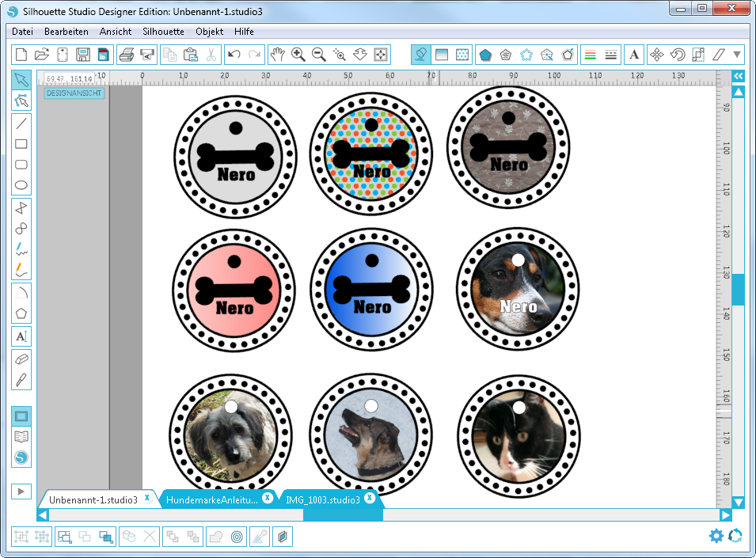
Task: Switch to IMG_1003.studio3 tab
Action: point(322,499)
